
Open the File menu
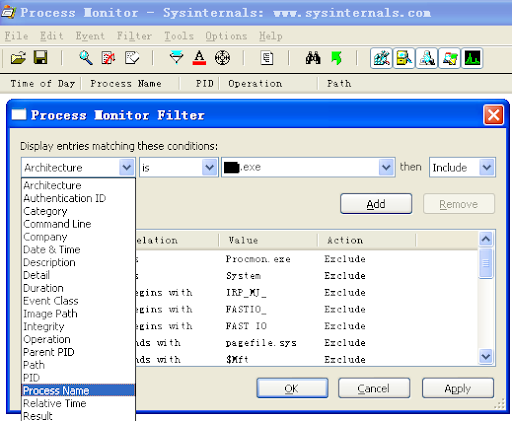coord(16,36)
